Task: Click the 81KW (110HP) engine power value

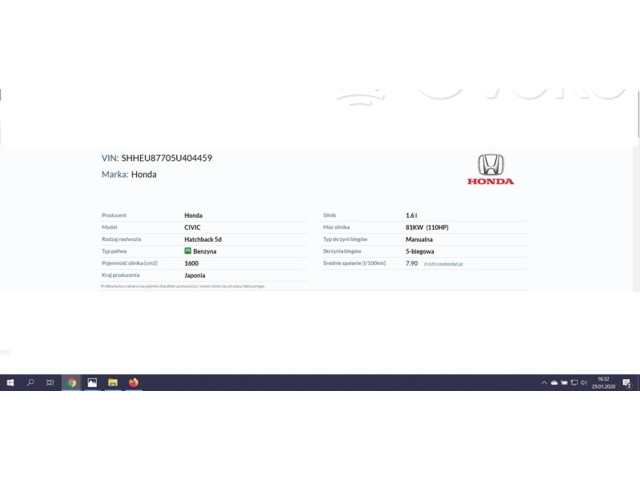Action: coord(427,227)
